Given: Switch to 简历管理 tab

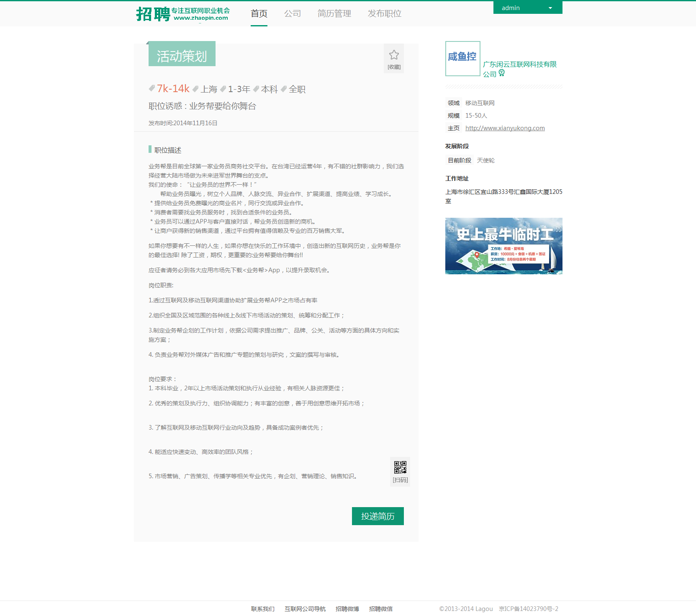Looking at the screenshot, I should pos(334,14).
